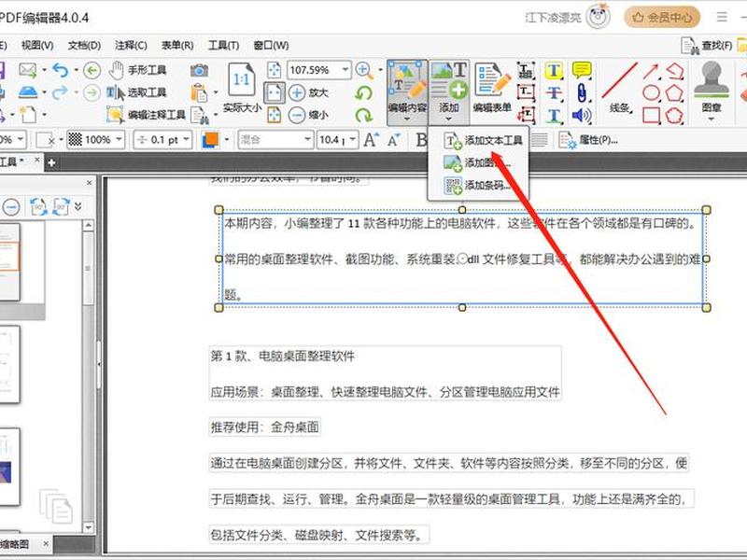Open the opacity 100% dropdown
Viewport: 747px width, 560px height.
(120, 140)
